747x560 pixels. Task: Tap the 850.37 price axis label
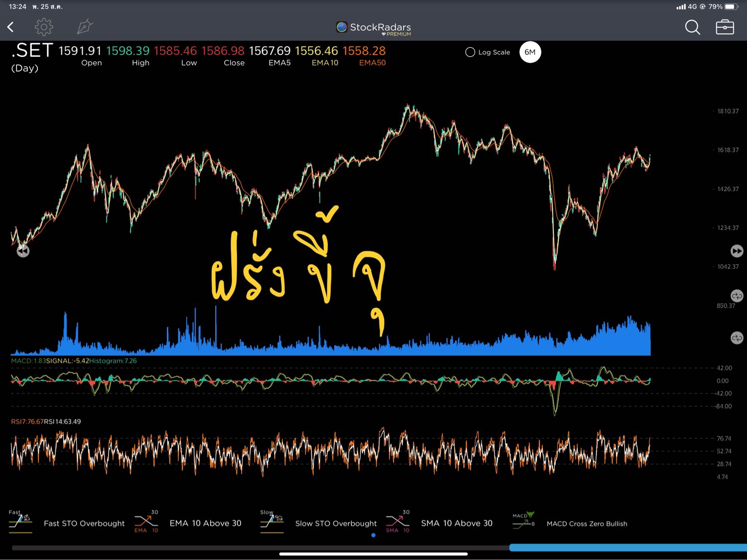(x=726, y=306)
